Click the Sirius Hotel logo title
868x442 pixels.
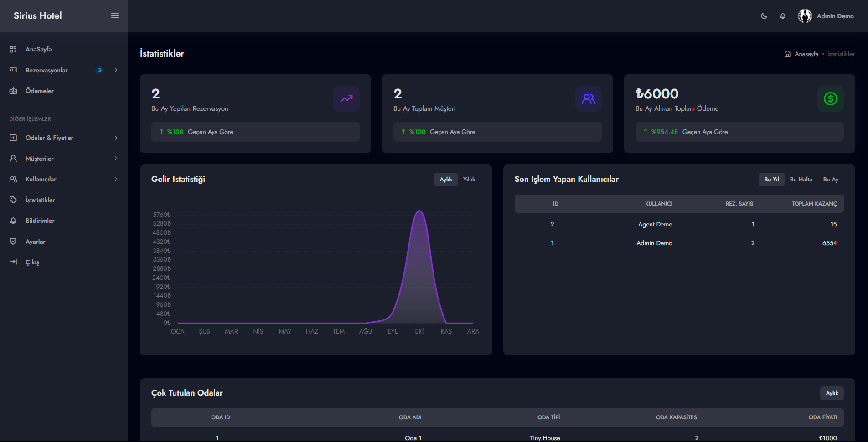click(38, 15)
